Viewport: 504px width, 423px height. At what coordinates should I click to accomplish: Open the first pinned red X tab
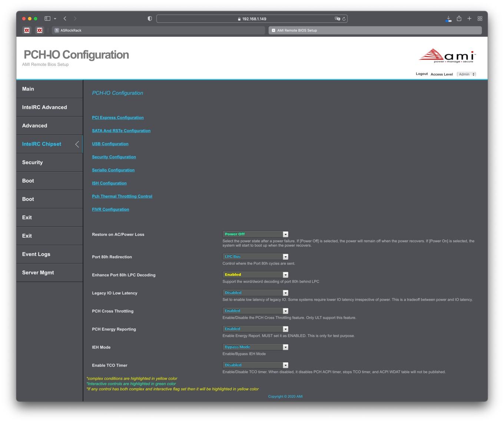27,30
